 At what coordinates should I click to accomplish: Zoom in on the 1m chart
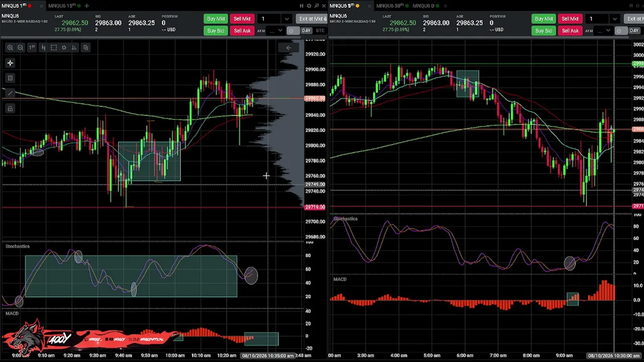10,47
